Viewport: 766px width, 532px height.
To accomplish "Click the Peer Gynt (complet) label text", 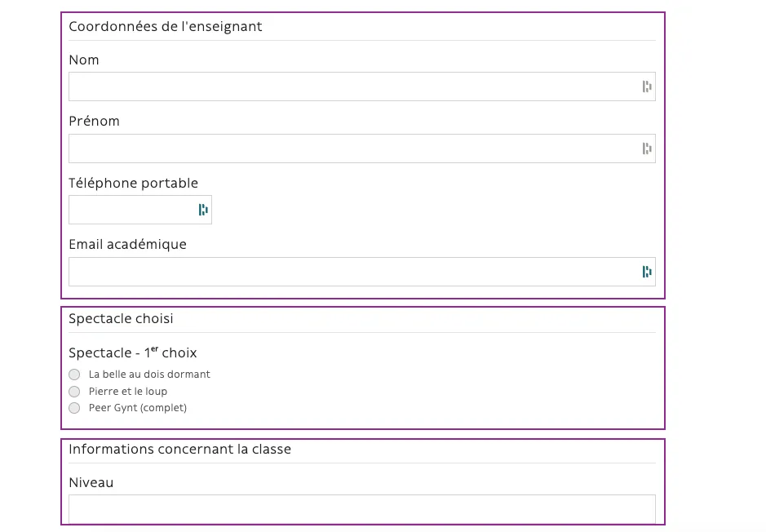I will tap(138, 408).
